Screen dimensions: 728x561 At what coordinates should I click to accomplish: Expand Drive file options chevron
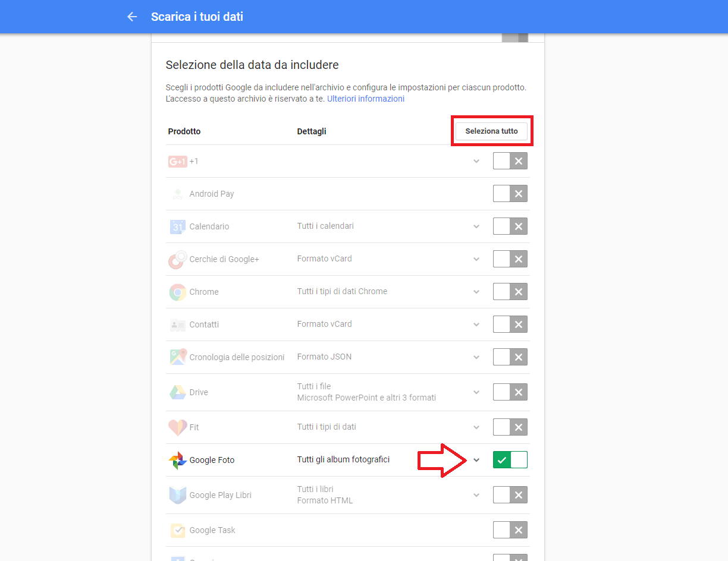click(476, 392)
